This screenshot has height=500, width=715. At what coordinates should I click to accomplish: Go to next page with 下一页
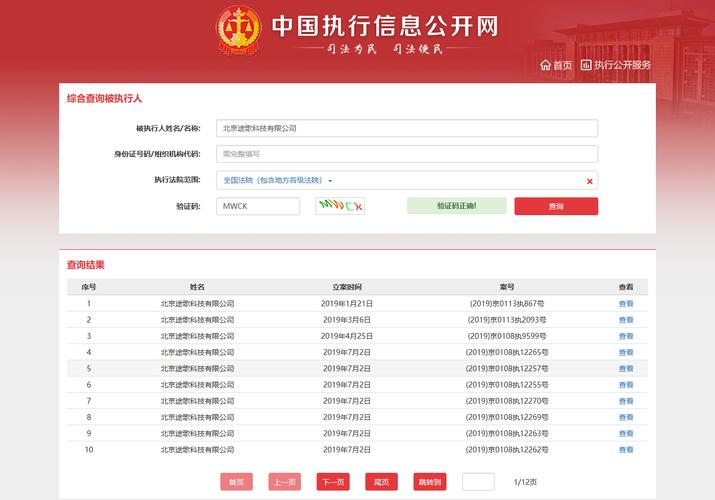[333, 482]
